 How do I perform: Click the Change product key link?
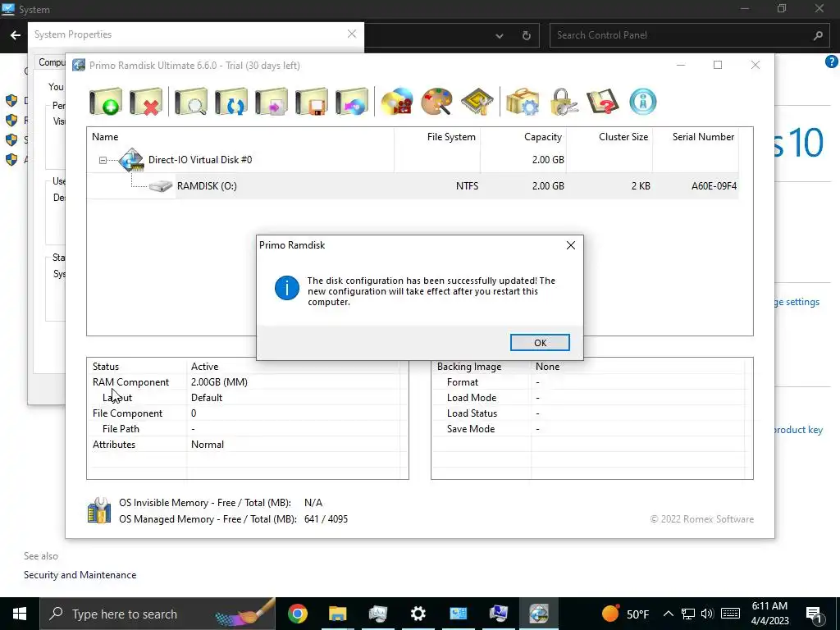(797, 430)
